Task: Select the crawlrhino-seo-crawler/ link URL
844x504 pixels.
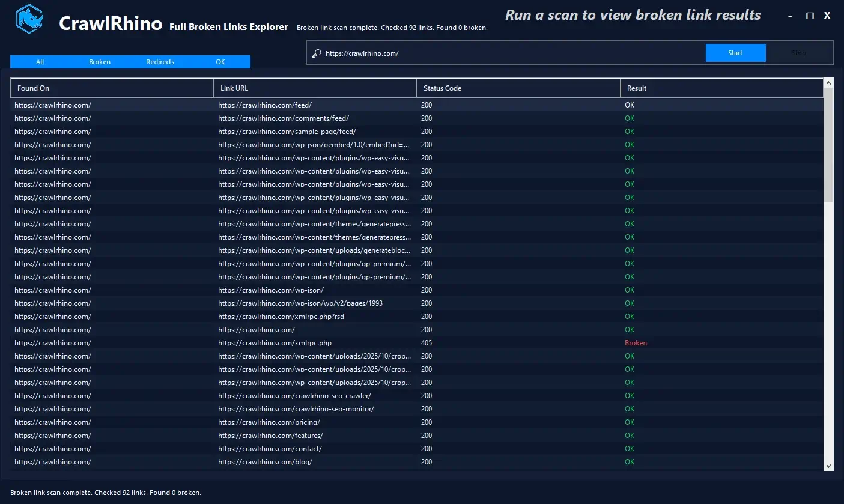Action: [x=294, y=396]
